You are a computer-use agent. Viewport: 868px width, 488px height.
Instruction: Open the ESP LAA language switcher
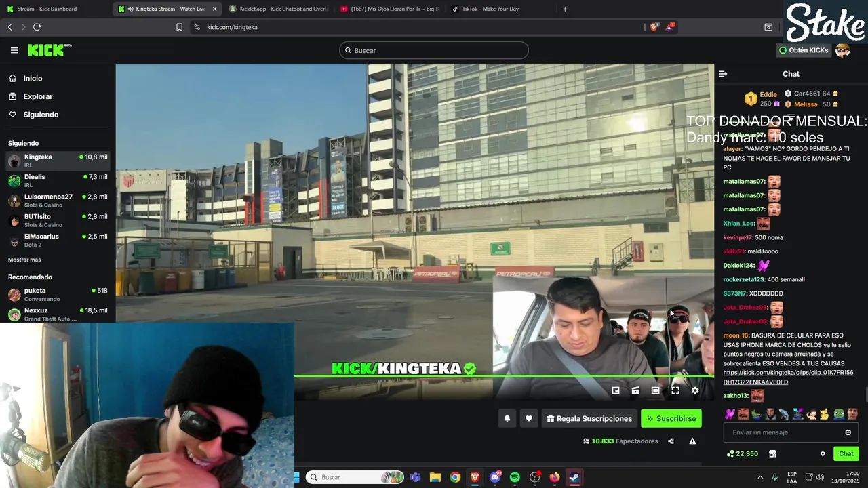[792, 477]
